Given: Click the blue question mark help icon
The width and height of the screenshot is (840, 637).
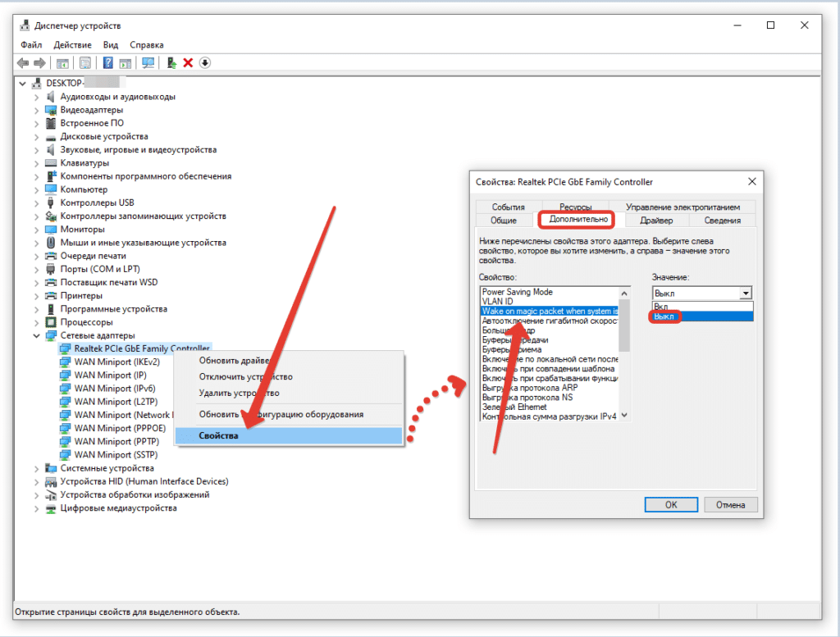Looking at the screenshot, I should click(x=107, y=63).
